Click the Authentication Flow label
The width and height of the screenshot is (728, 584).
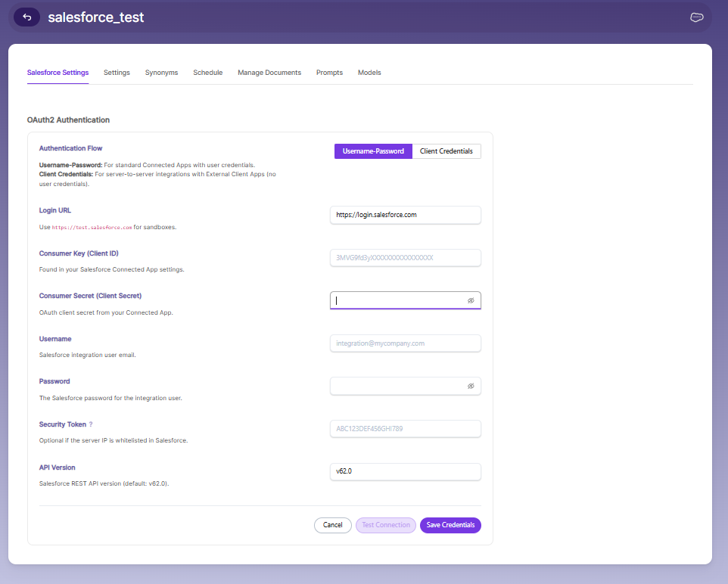70,148
